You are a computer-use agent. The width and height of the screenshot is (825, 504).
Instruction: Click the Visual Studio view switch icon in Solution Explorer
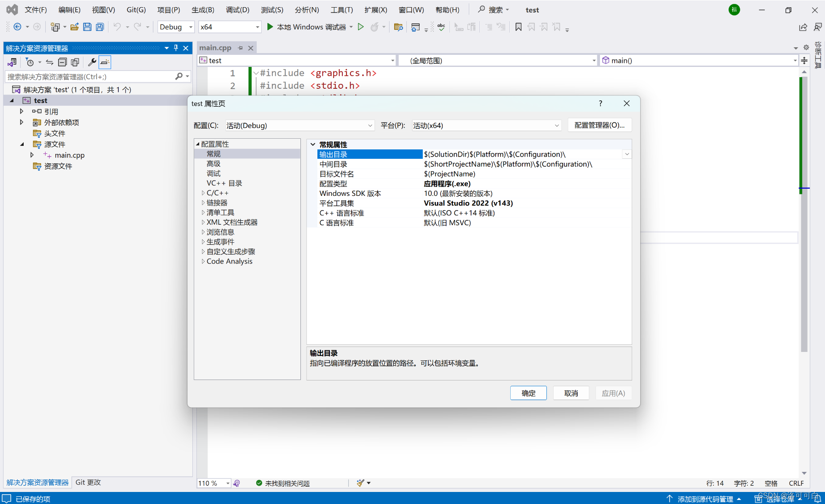[12, 62]
